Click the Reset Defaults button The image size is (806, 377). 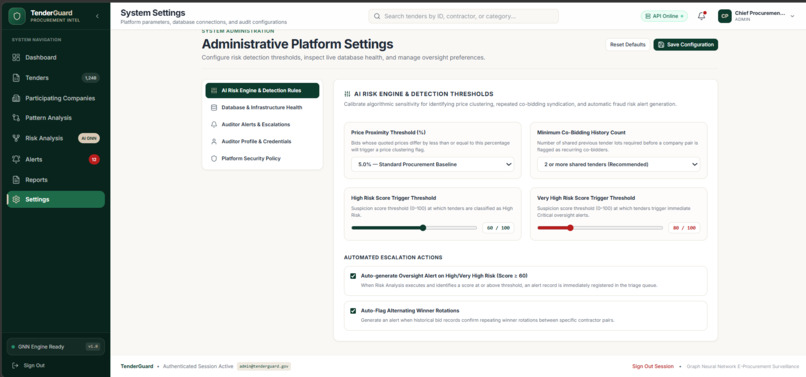click(x=628, y=45)
